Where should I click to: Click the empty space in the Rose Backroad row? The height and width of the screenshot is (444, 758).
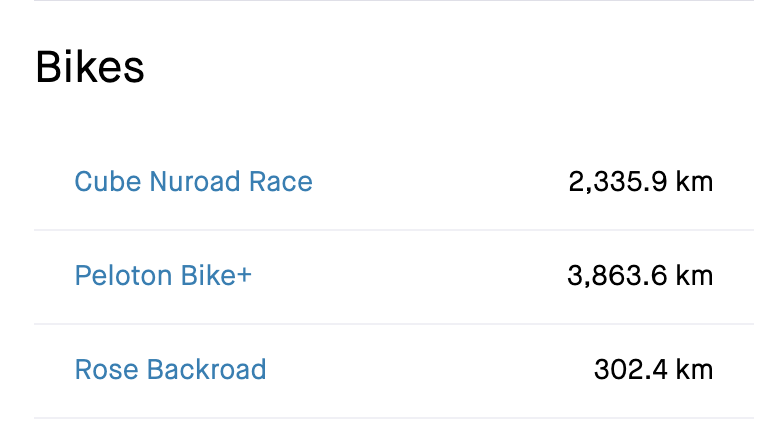430,370
